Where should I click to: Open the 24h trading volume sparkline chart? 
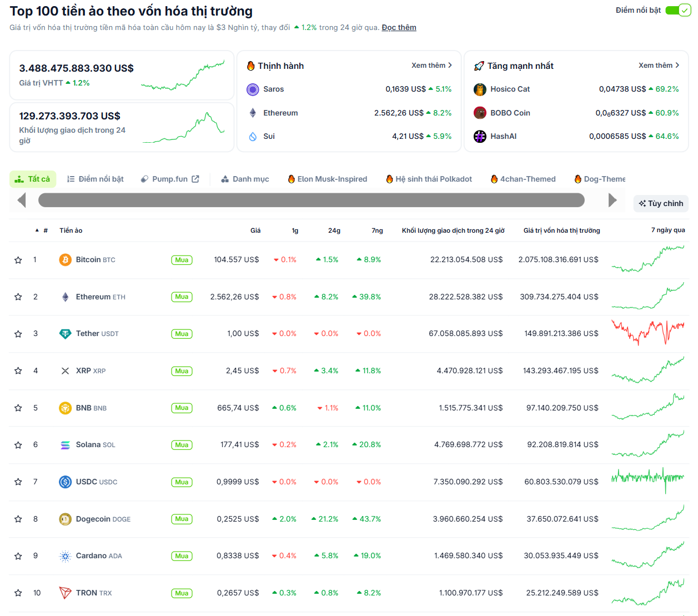click(x=183, y=127)
